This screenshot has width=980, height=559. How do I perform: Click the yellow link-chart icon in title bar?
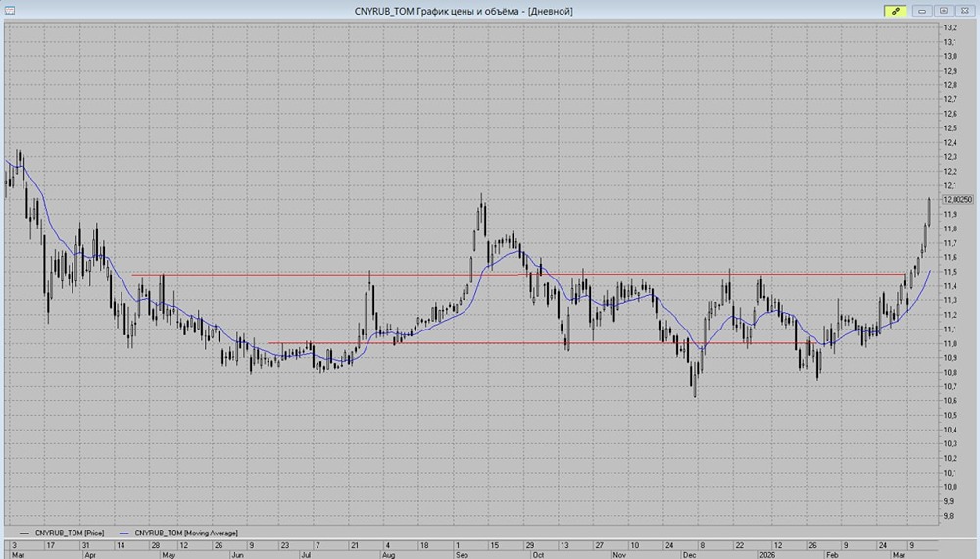click(x=894, y=11)
